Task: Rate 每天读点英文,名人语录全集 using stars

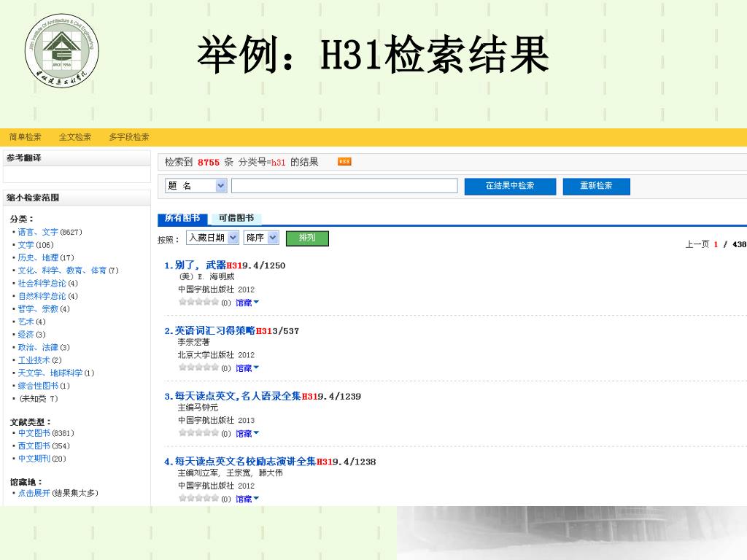Action: tap(198, 433)
